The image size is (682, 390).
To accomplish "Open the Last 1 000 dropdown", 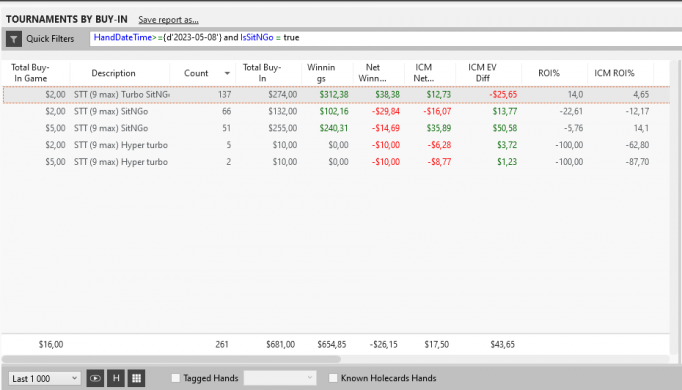I will [44, 379].
